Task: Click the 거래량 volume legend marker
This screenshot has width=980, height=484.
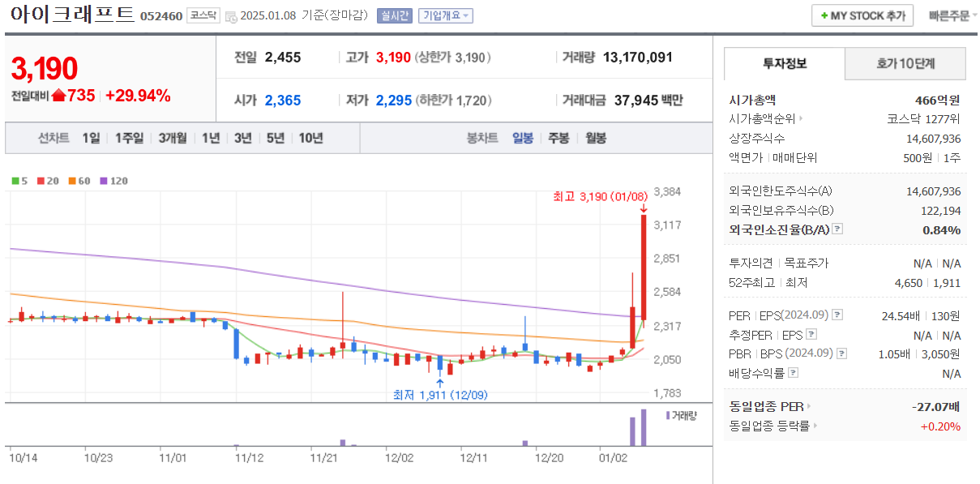Action: coord(668,415)
